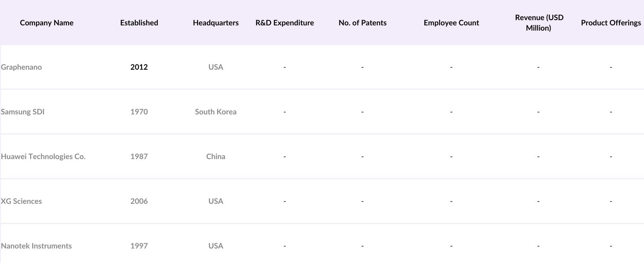Select the Headquarters column header

(216, 23)
